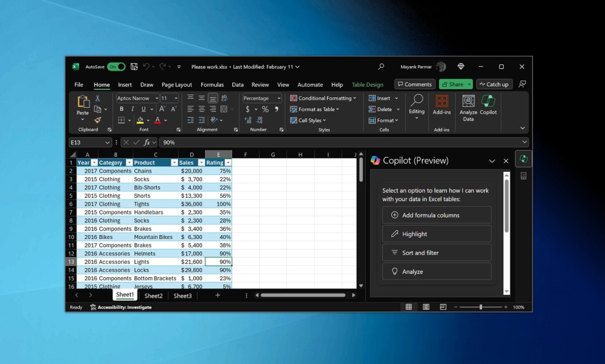Click the Copilot ribbon icon

[488, 105]
